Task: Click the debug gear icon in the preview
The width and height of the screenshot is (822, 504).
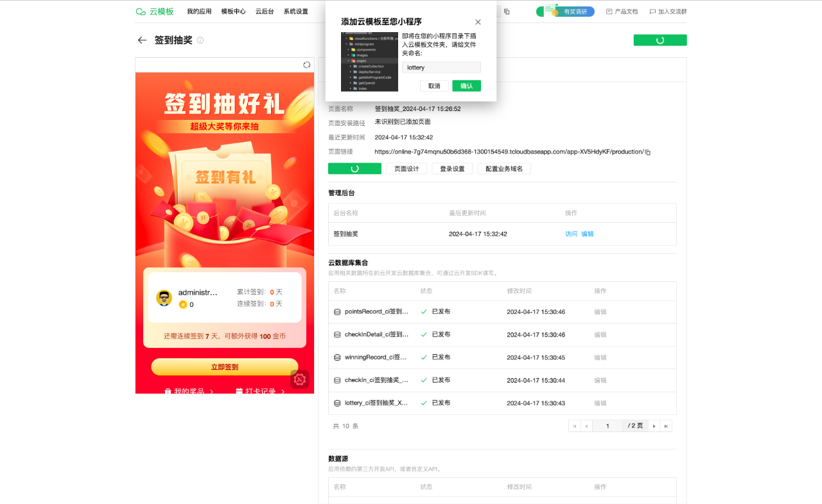Action: click(300, 379)
